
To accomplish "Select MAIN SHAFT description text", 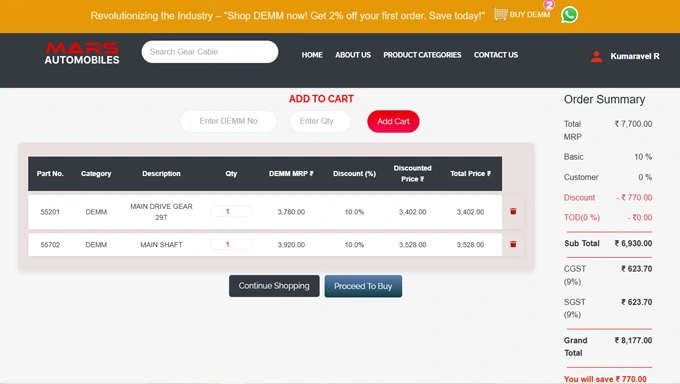I will (x=161, y=245).
